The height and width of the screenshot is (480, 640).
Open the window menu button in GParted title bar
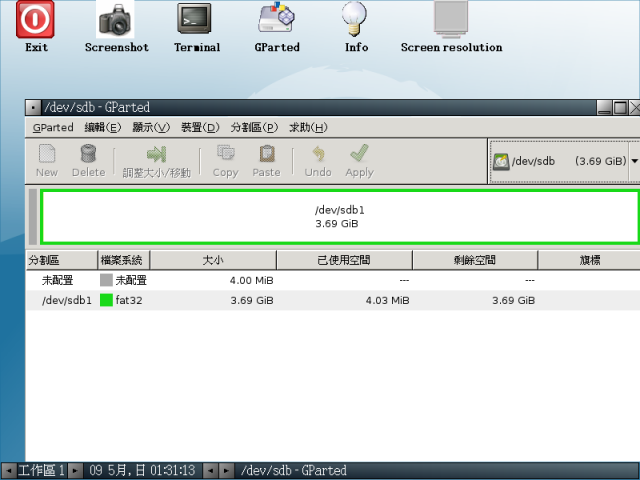click(x=33, y=108)
